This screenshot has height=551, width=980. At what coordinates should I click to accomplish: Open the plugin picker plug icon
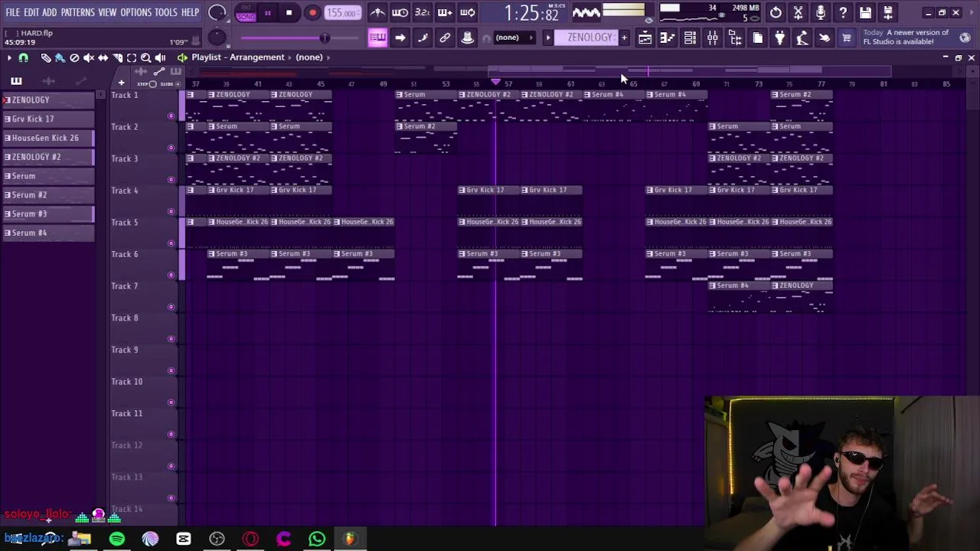(779, 37)
